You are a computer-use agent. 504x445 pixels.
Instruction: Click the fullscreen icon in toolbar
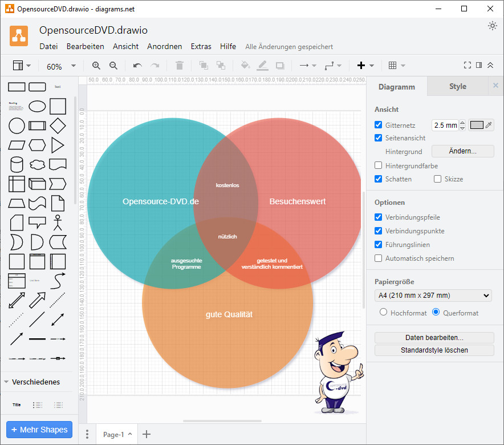click(x=468, y=66)
